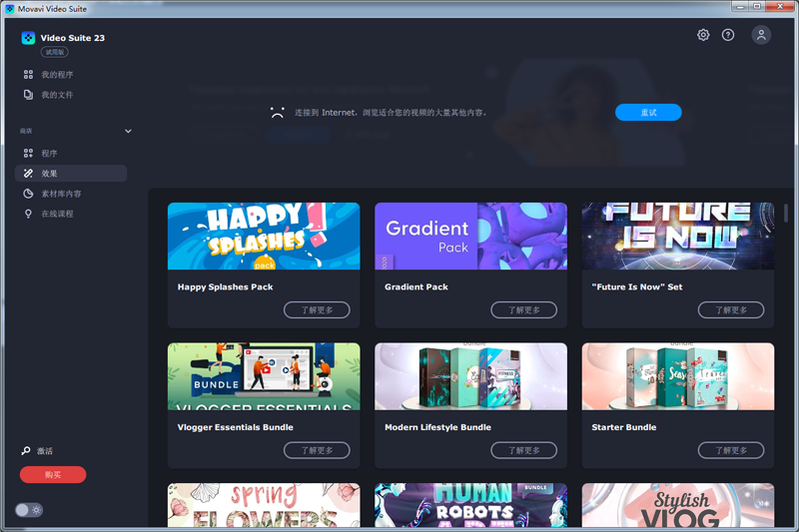Screen dimensions: 799x532
Task: Click the Video Suite 23 logo icon
Action: click(x=28, y=38)
